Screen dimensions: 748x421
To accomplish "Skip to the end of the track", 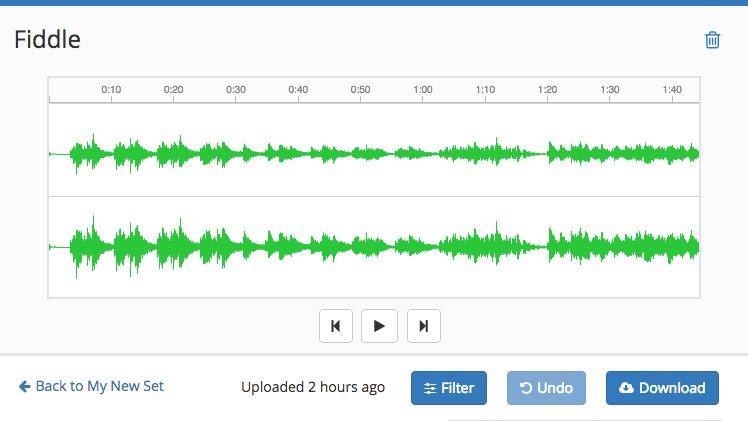I will click(424, 326).
